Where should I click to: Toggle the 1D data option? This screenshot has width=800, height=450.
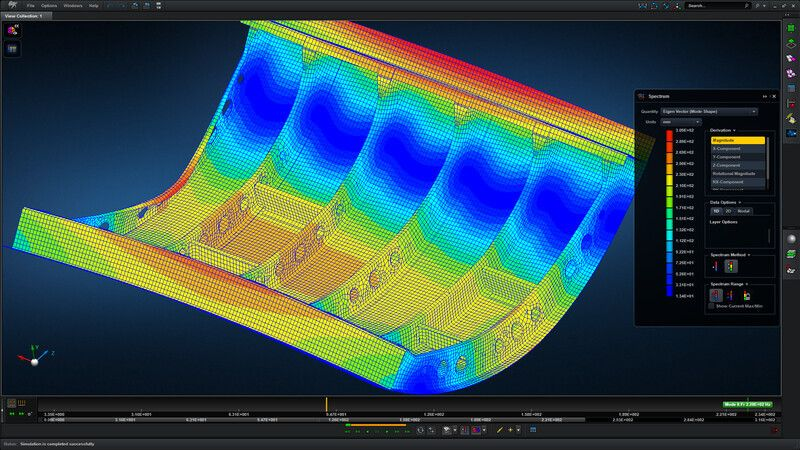point(716,211)
